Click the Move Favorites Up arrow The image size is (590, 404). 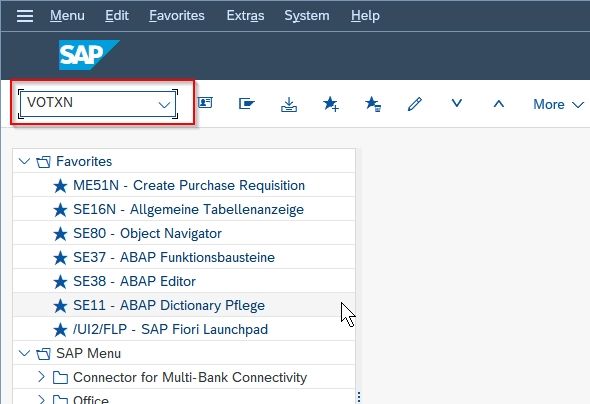coord(499,103)
